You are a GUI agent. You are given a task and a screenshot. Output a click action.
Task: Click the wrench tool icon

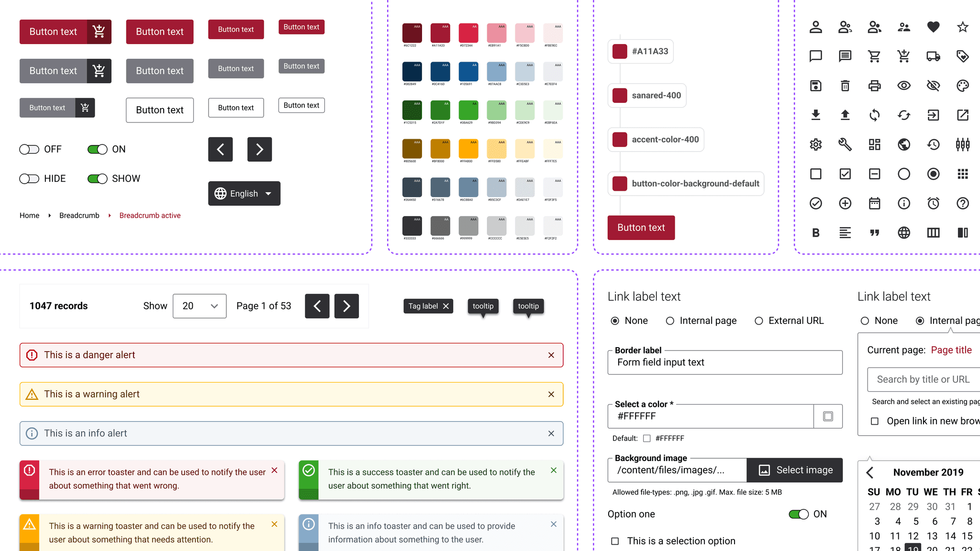pyautogui.click(x=845, y=144)
